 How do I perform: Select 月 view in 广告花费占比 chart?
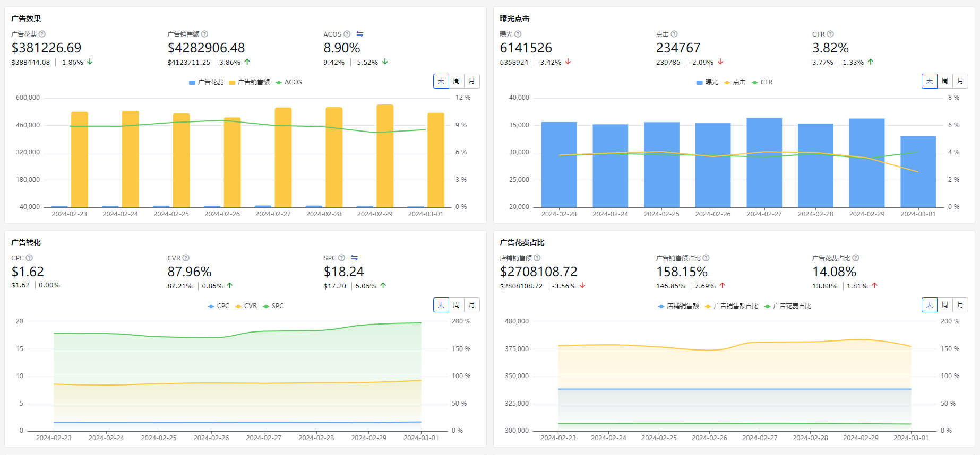pos(960,305)
